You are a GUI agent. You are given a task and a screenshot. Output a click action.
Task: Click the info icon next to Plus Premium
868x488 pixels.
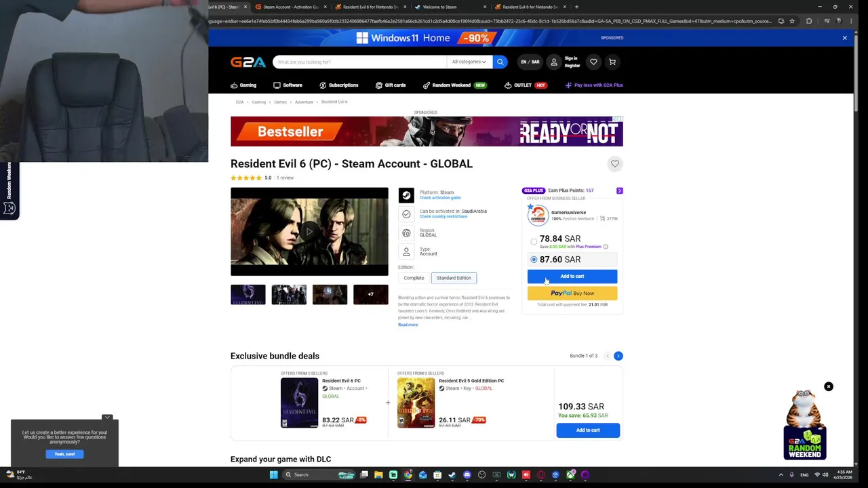click(x=606, y=247)
